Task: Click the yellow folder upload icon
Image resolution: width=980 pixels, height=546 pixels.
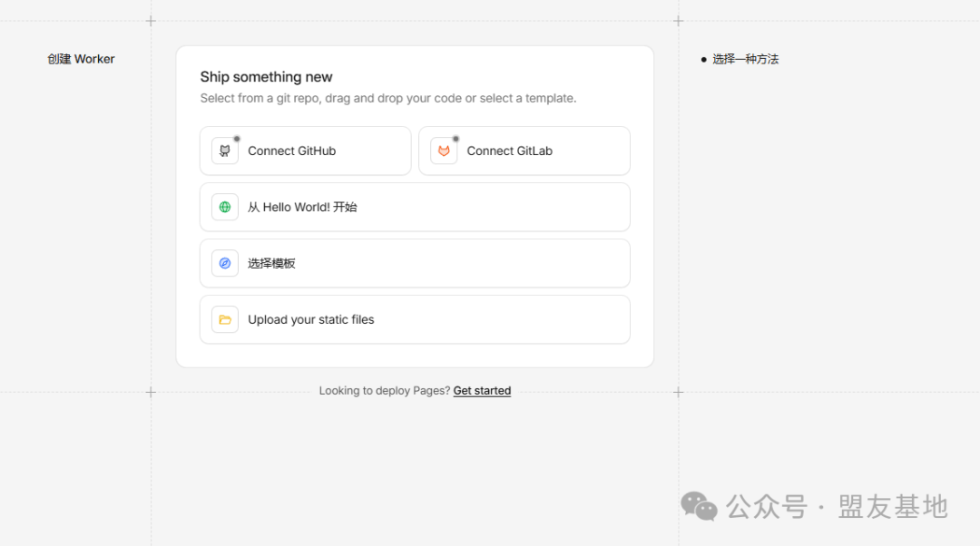Action: (x=225, y=320)
